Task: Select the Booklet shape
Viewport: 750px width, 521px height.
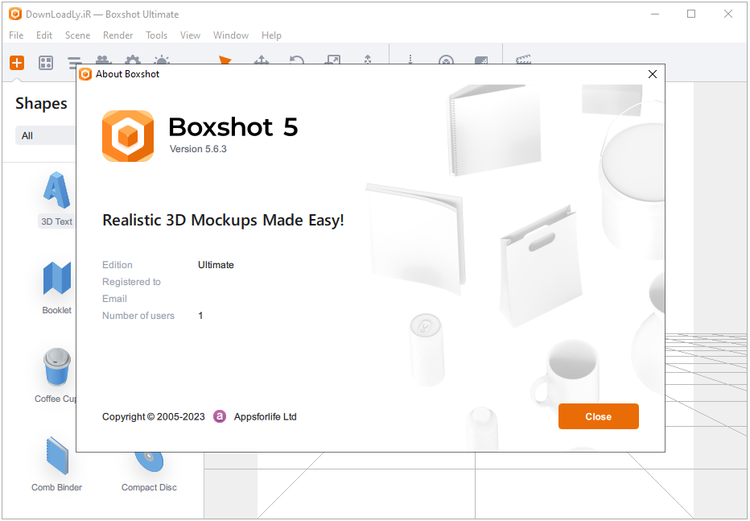Action: click(x=57, y=288)
